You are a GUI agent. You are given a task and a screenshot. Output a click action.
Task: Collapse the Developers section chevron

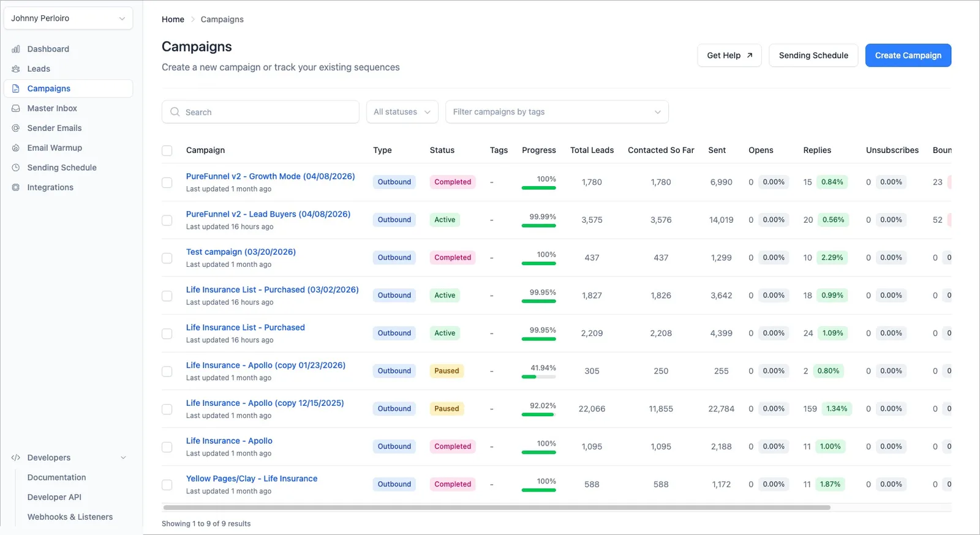123,458
